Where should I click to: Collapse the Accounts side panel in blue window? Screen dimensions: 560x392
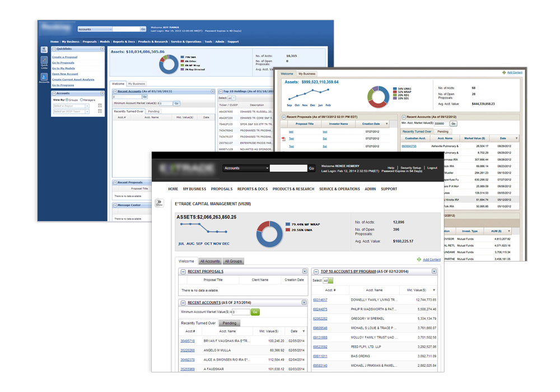tap(54, 93)
